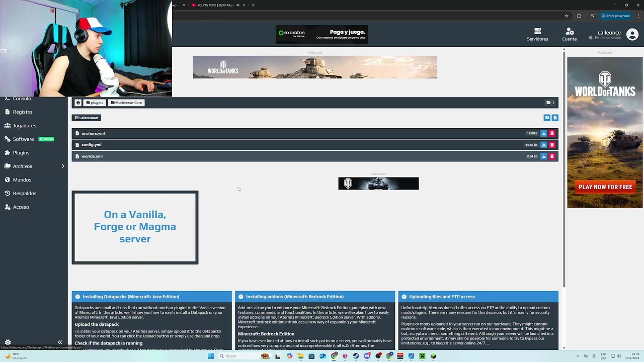Viewport: 644px width, 362px height.
Task: Open Installing addons (Minecraft: Bedrock Edition) article
Action: pyautogui.click(x=295, y=297)
